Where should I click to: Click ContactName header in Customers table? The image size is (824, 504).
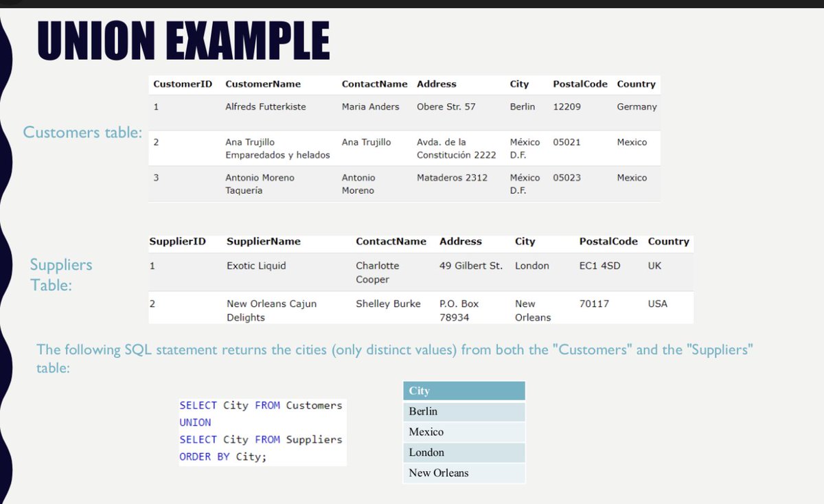click(x=374, y=84)
